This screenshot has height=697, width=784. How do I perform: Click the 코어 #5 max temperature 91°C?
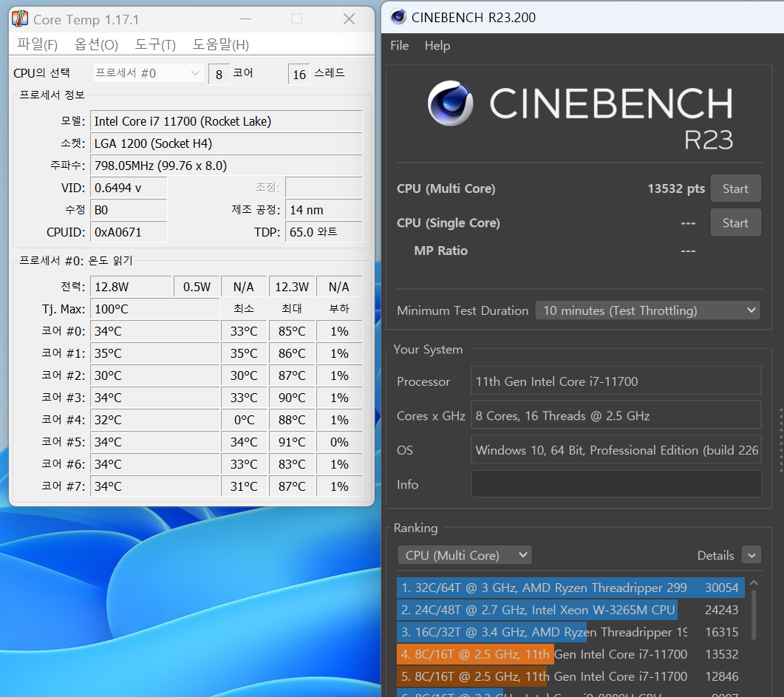click(292, 442)
